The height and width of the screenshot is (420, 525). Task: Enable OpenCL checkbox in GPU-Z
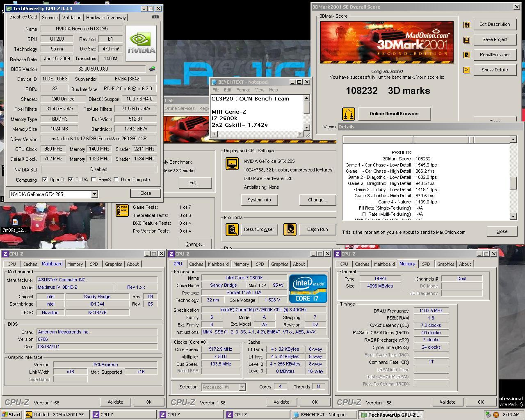45,180
